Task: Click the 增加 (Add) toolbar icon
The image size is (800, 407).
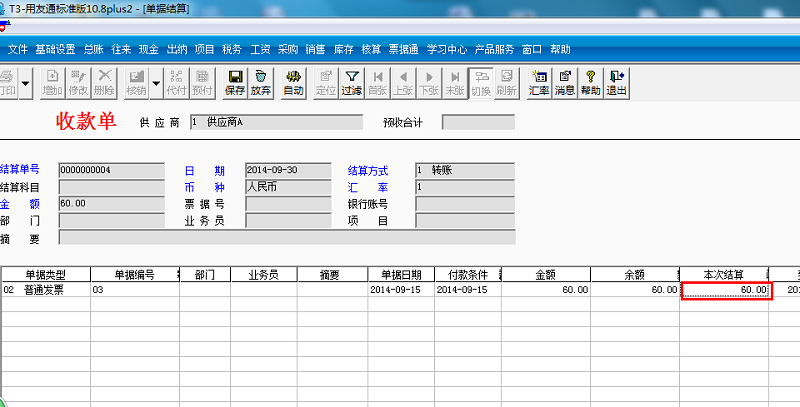Action: click(52, 83)
